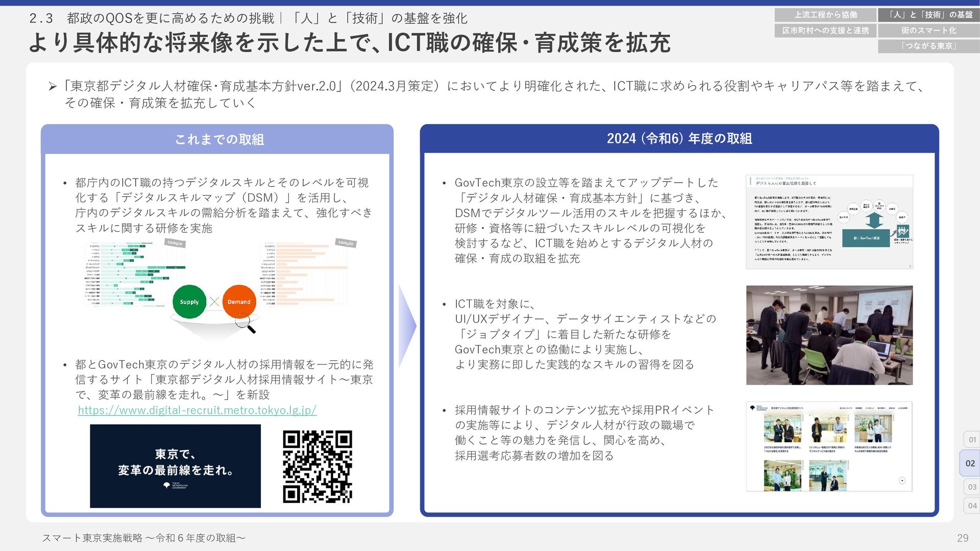The image size is (980, 551).
Task: Click the orange Demand circle
Action: pyautogui.click(x=239, y=302)
